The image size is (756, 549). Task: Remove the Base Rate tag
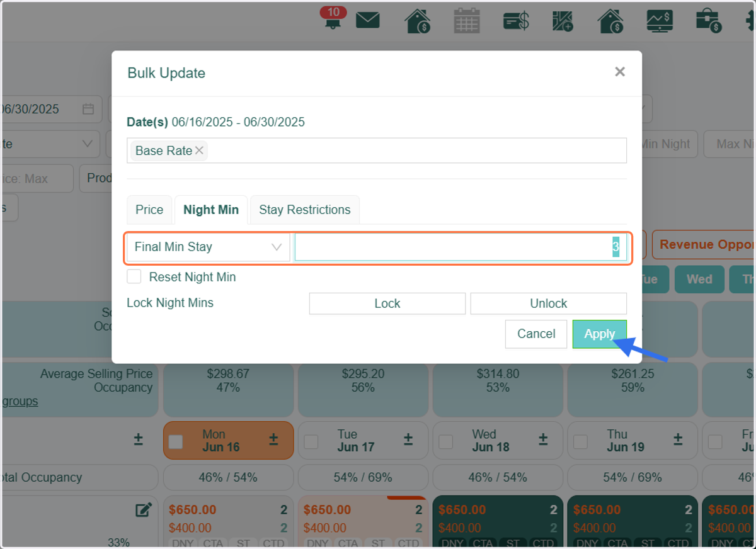point(199,150)
